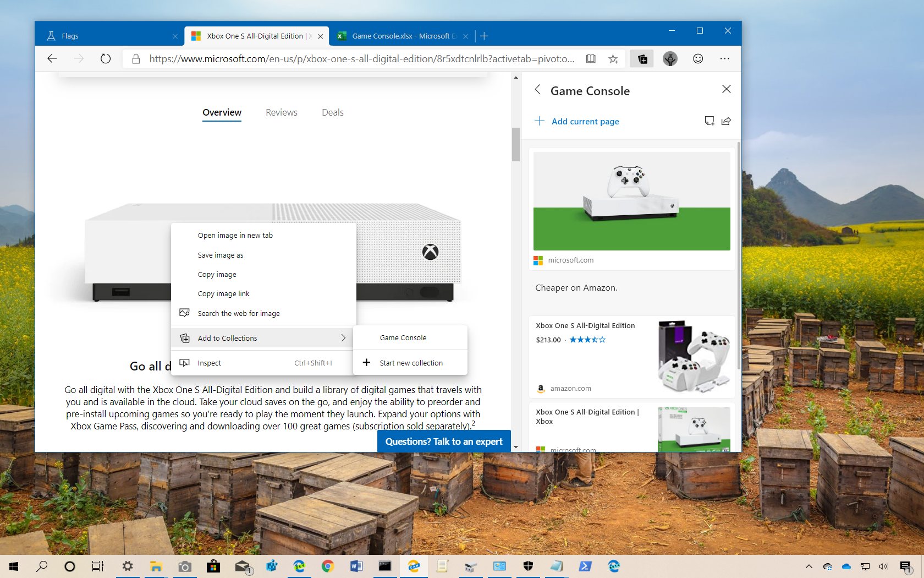The width and height of the screenshot is (924, 578).
Task: Click the Collections pane scrollbar
Action: click(738, 256)
